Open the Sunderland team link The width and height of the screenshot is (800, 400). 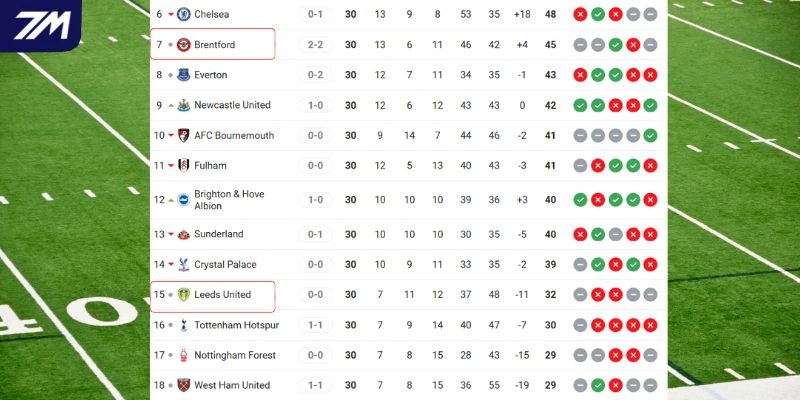219,234
